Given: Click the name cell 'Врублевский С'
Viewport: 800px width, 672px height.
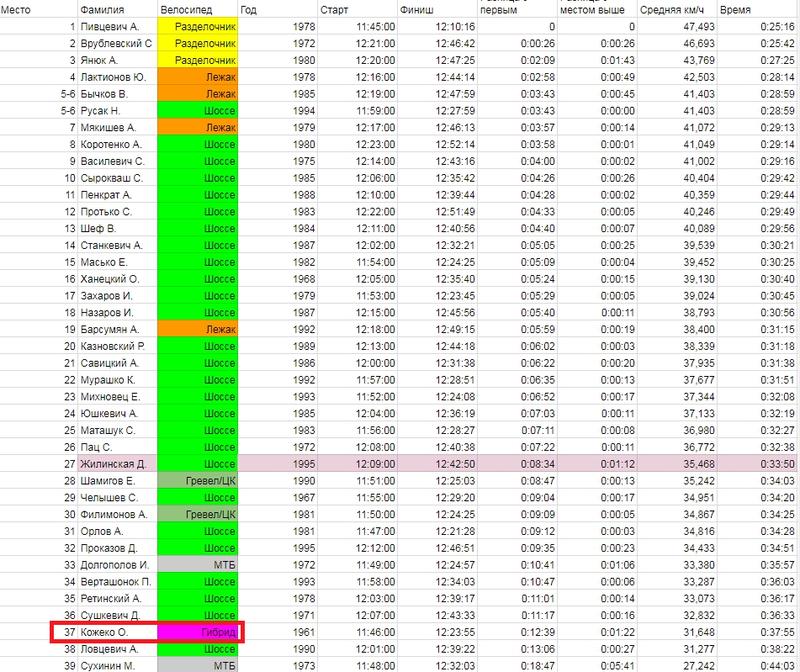Looking at the screenshot, I should [118, 43].
